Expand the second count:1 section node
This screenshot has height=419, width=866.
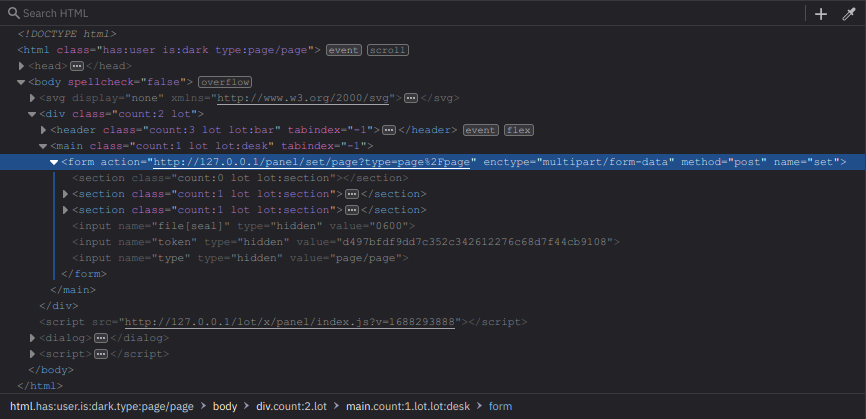pos(66,210)
